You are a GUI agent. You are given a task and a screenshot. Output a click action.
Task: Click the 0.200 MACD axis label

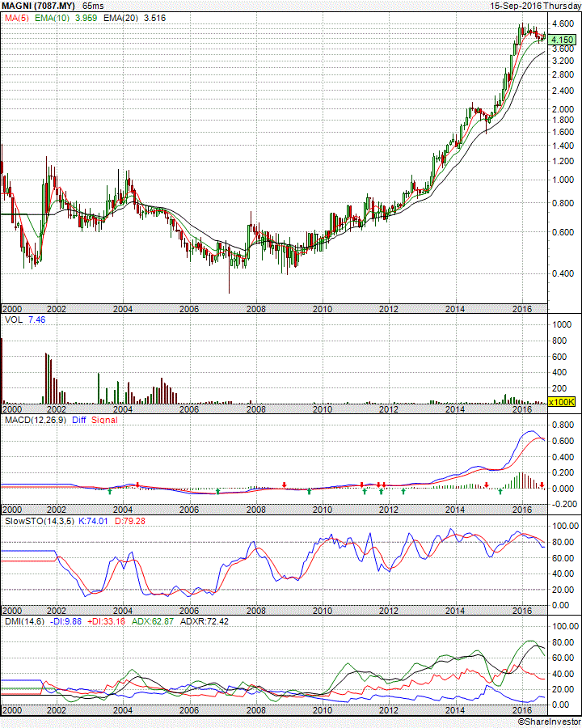tap(563, 472)
